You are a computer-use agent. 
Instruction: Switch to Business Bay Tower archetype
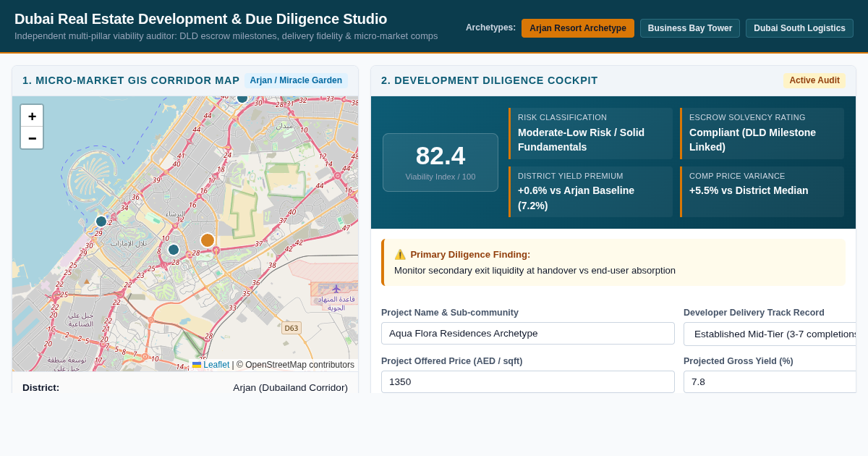pyautogui.click(x=690, y=28)
